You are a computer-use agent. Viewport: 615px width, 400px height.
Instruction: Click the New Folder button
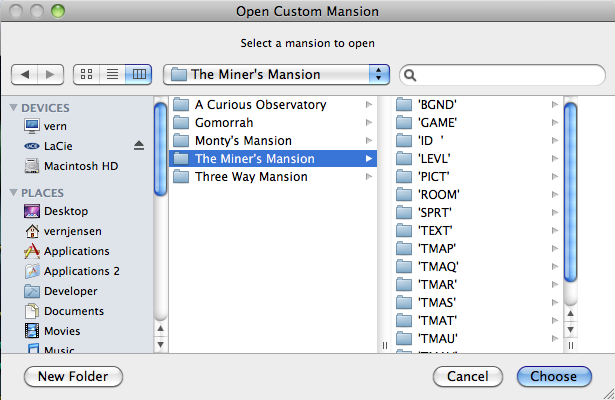click(73, 377)
